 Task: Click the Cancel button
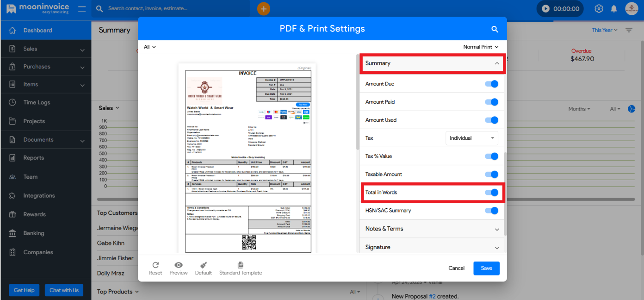coord(456,268)
